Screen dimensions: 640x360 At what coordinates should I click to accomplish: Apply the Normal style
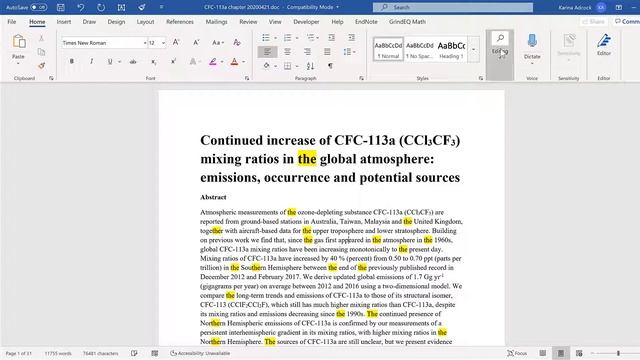(388, 49)
